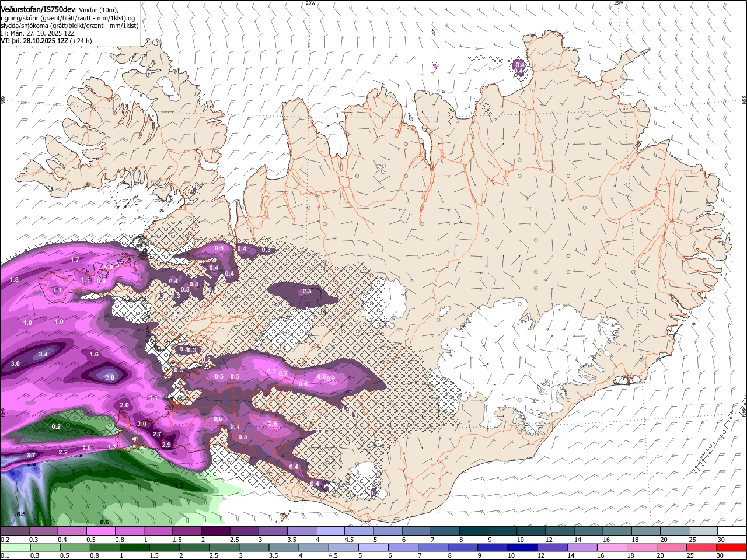Pick the magenta 1.5 snow legend swatch
The image size is (747, 560).
tap(187, 531)
